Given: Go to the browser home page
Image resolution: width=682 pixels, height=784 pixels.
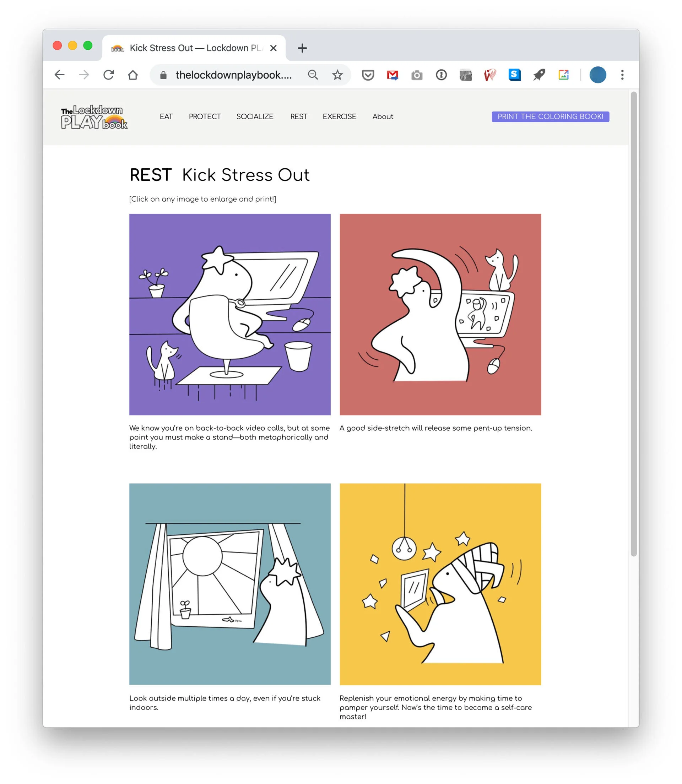Looking at the screenshot, I should [133, 75].
